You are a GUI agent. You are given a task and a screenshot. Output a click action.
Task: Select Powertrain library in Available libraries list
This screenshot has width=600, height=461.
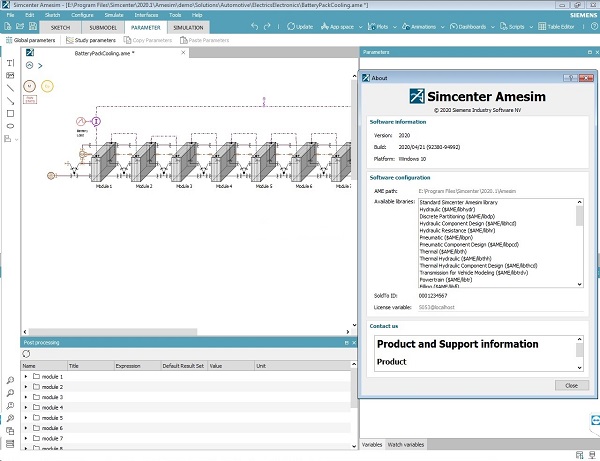(x=410, y=279)
